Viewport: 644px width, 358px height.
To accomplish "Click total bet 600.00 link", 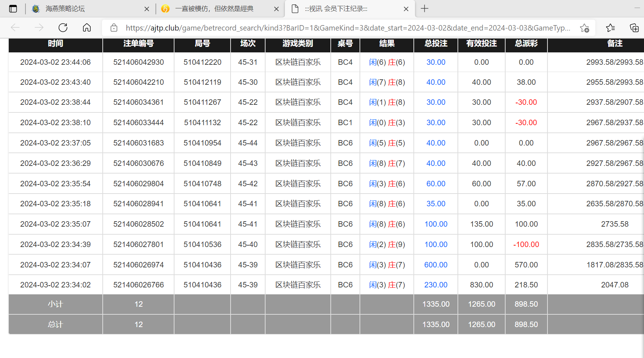I will [436, 265].
